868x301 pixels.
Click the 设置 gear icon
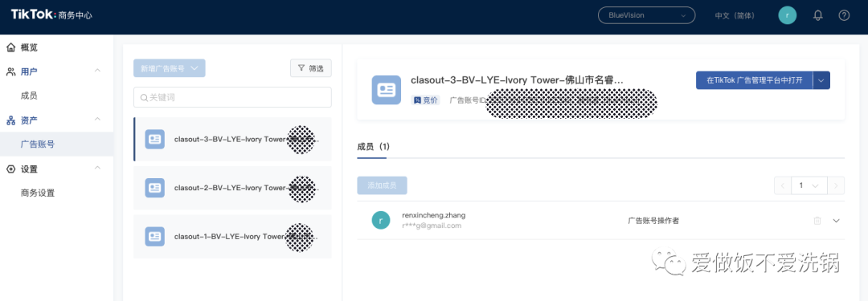point(11,169)
